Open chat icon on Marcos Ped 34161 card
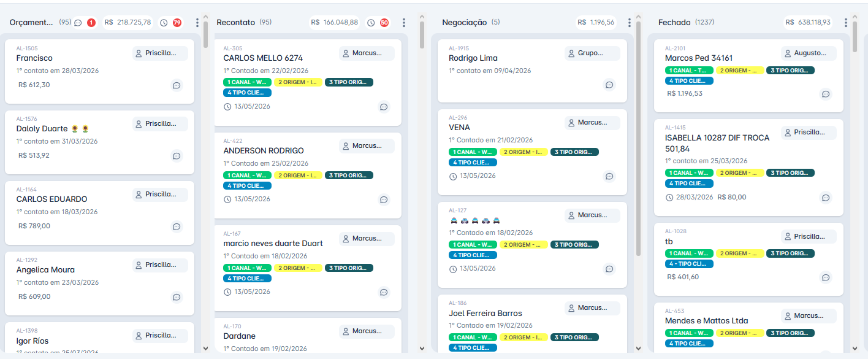This screenshot has height=359, width=868. tap(826, 94)
